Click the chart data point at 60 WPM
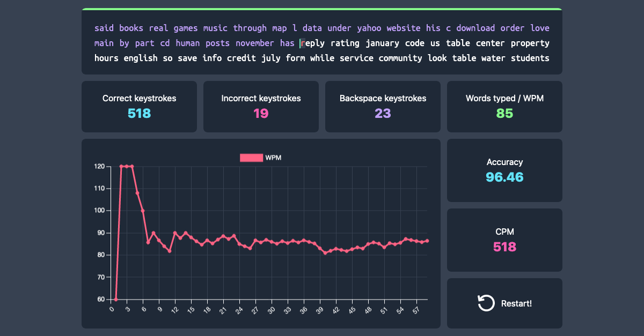Screen dimensions: 644x336 coord(116,300)
